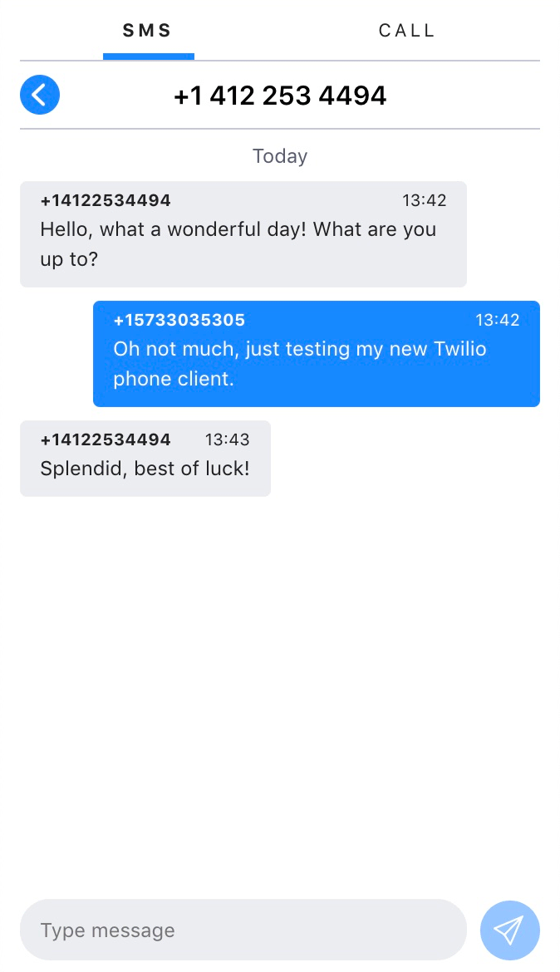
Task: Click the +1 412 253 4494 header
Action: click(x=280, y=96)
